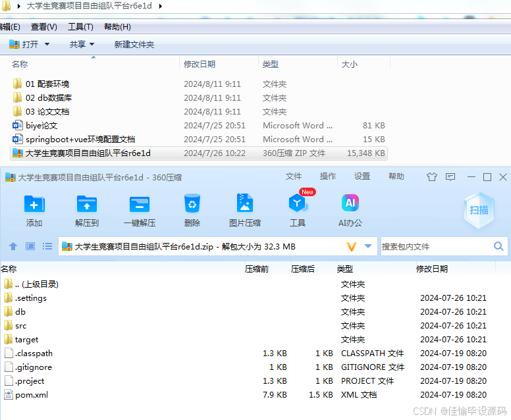511x420 pixels.
Task: Open the 工具(T) menu in Explorer
Action: 80,27
